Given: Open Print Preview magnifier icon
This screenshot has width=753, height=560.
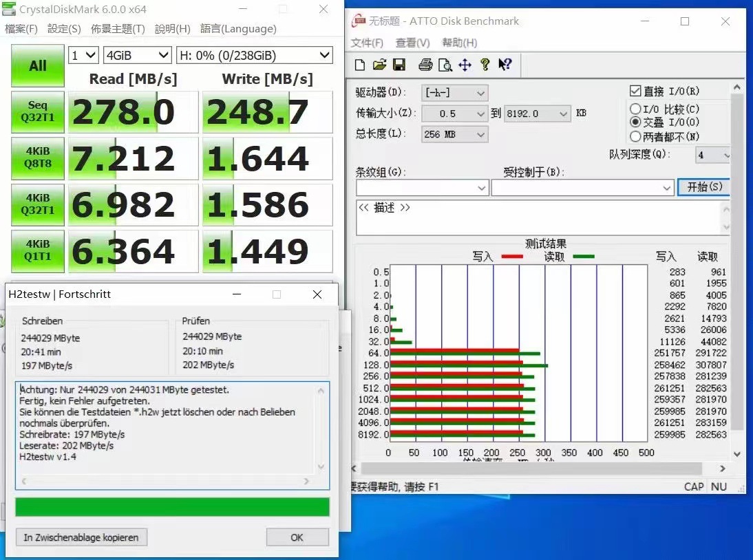Looking at the screenshot, I should pos(445,65).
